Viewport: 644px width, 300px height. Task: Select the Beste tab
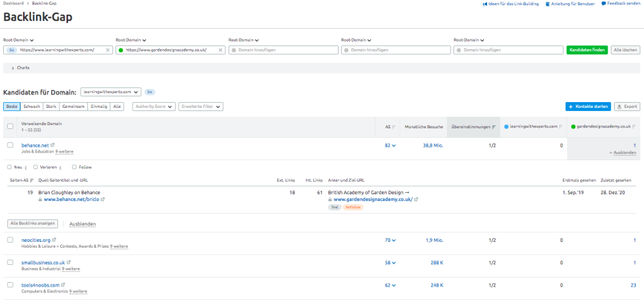coord(12,107)
